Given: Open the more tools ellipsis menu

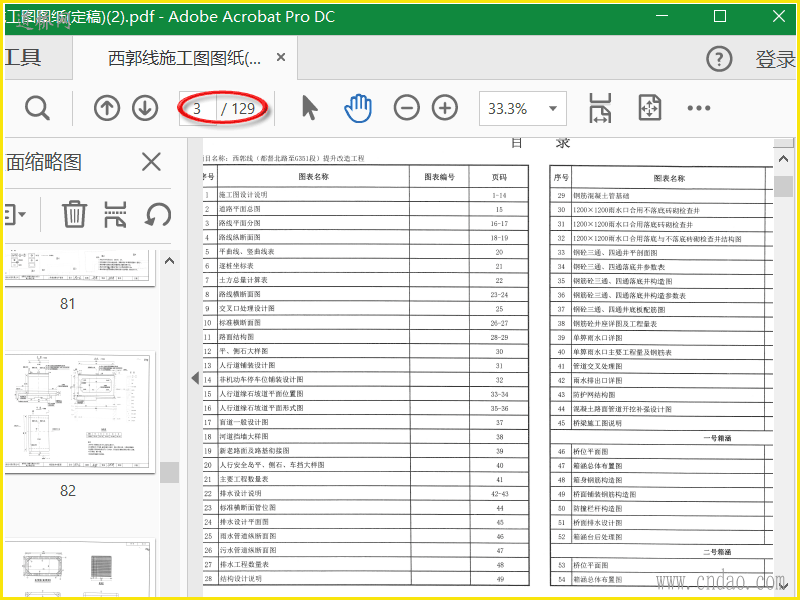Looking at the screenshot, I should click(699, 108).
